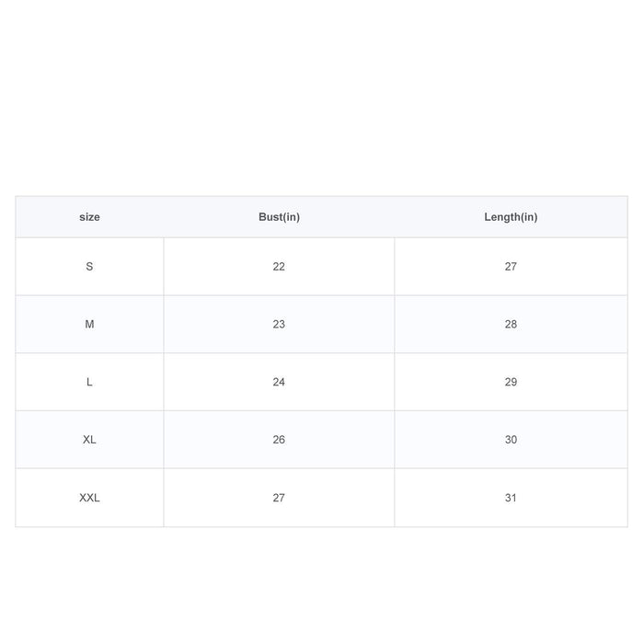Click the Bust(in) column header
Image resolution: width=644 pixels, height=644 pixels.
coord(279,217)
